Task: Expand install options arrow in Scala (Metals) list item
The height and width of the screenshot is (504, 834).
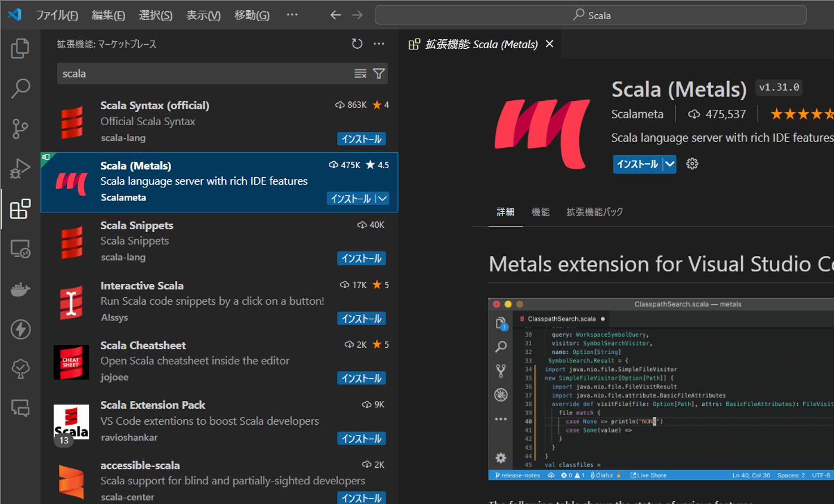Action: pos(383,199)
